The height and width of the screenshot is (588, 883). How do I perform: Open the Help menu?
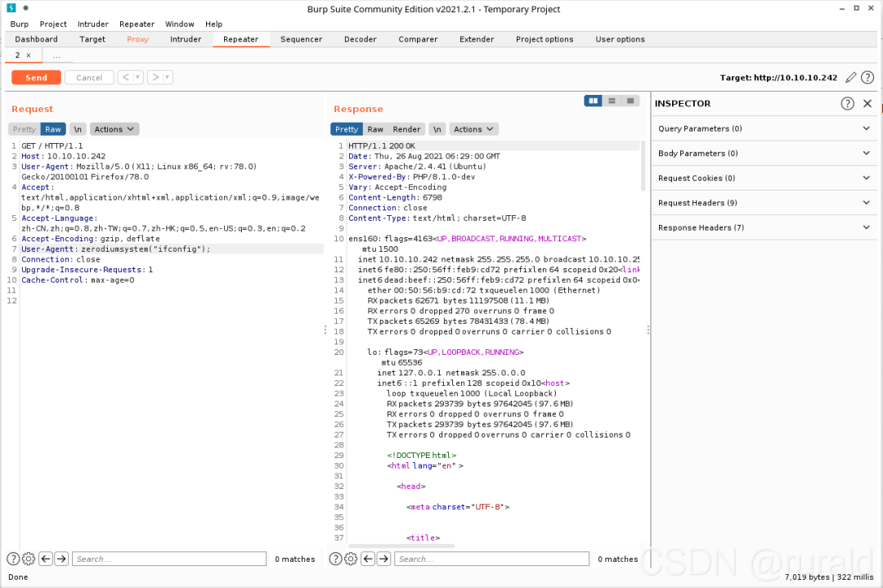[213, 25]
